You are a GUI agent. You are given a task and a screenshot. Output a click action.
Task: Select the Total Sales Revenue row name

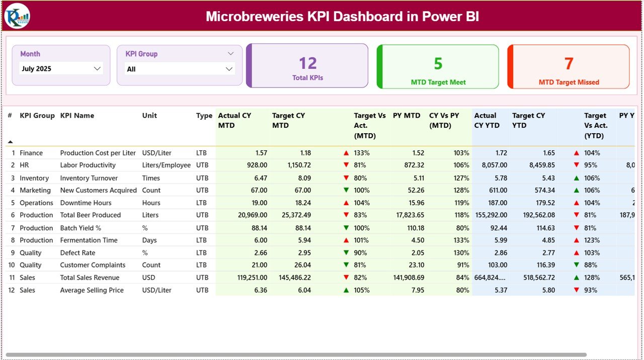tap(90, 278)
